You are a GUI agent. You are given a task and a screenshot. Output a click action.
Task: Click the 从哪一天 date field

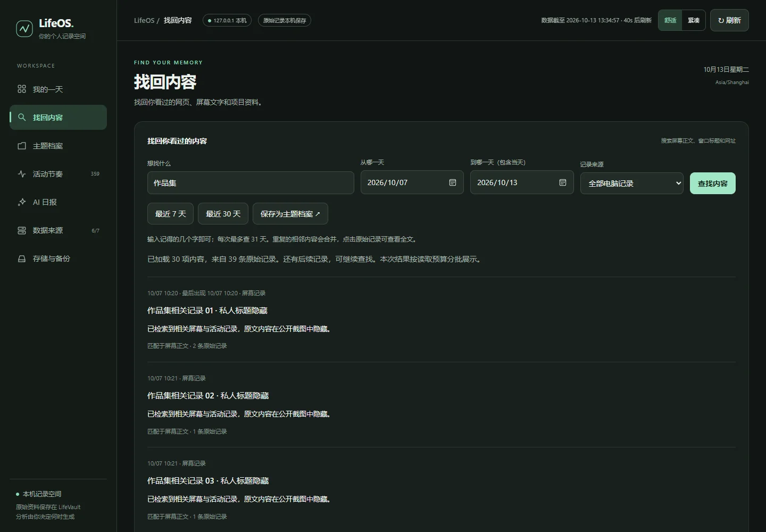coord(412,182)
